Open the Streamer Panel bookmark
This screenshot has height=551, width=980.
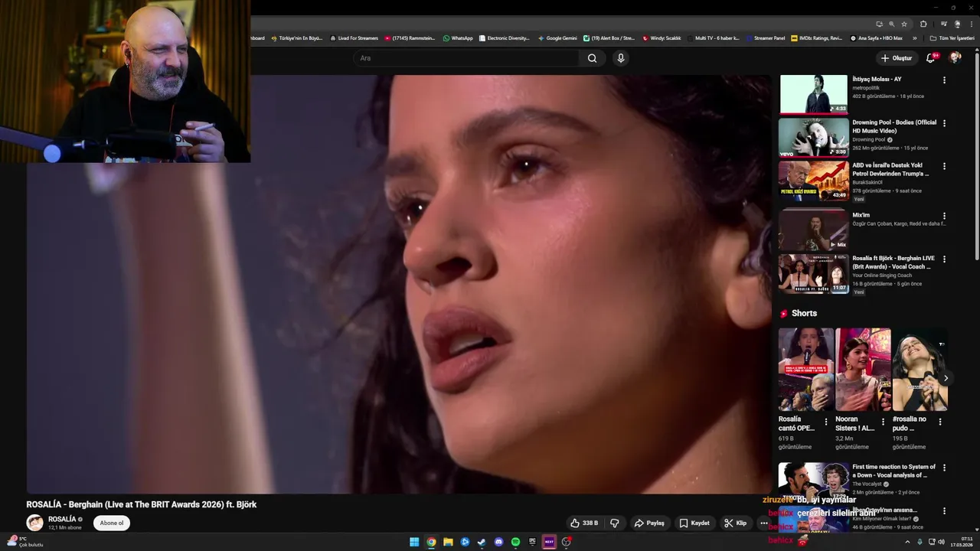[x=764, y=38]
